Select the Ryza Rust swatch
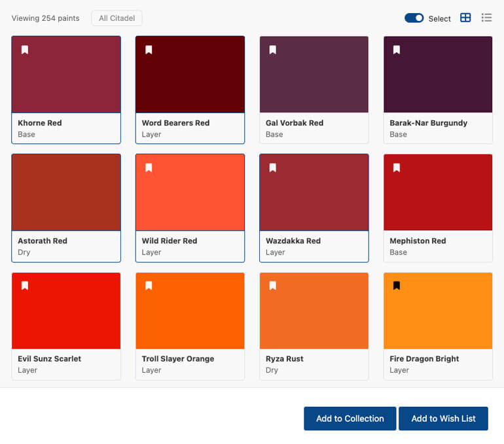Viewport: 504px width, 444px height. click(x=314, y=311)
